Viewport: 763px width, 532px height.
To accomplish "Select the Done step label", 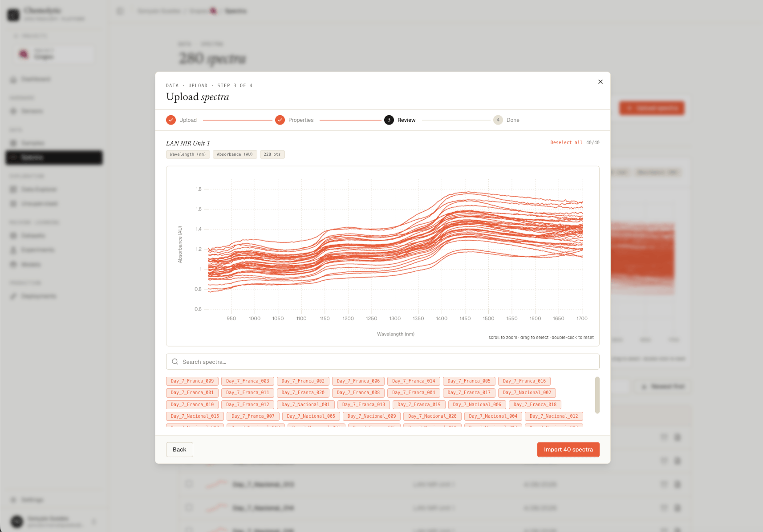I will click(513, 120).
